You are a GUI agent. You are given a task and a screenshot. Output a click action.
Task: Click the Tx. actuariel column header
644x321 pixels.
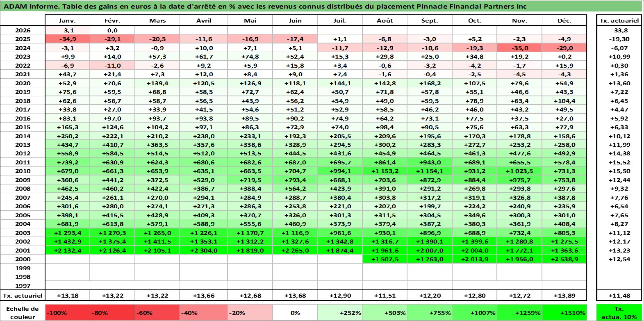click(619, 20)
